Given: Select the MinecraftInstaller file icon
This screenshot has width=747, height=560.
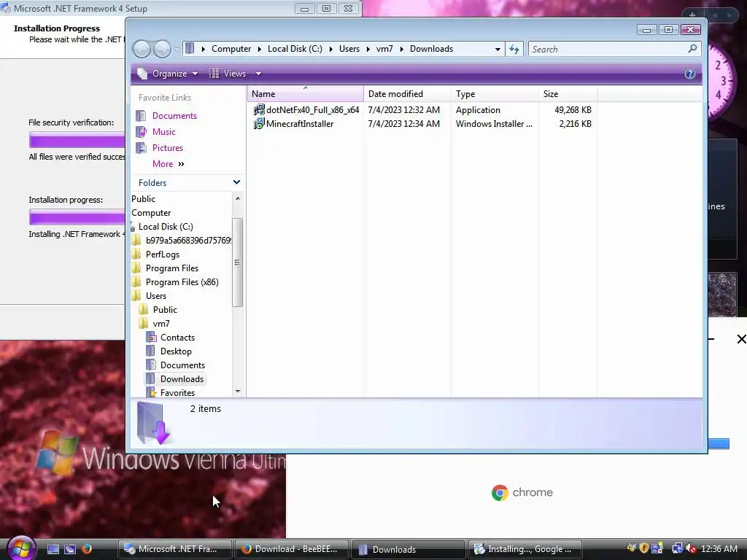Looking at the screenshot, I should pos(259,124).
